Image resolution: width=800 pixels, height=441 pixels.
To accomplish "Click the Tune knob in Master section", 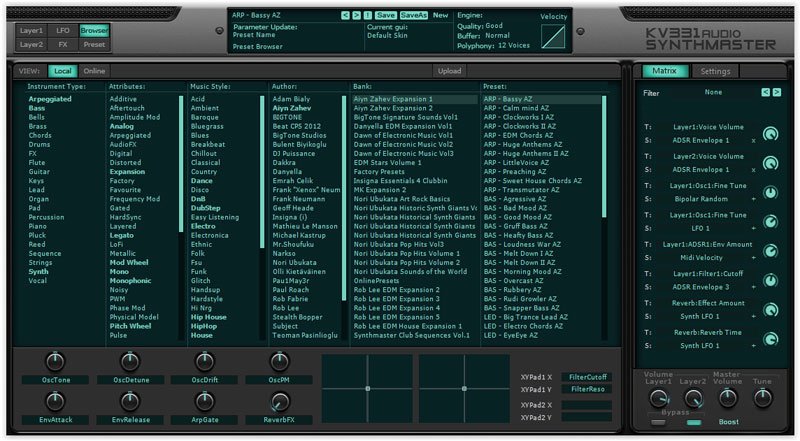I will [x=762, y=397].
